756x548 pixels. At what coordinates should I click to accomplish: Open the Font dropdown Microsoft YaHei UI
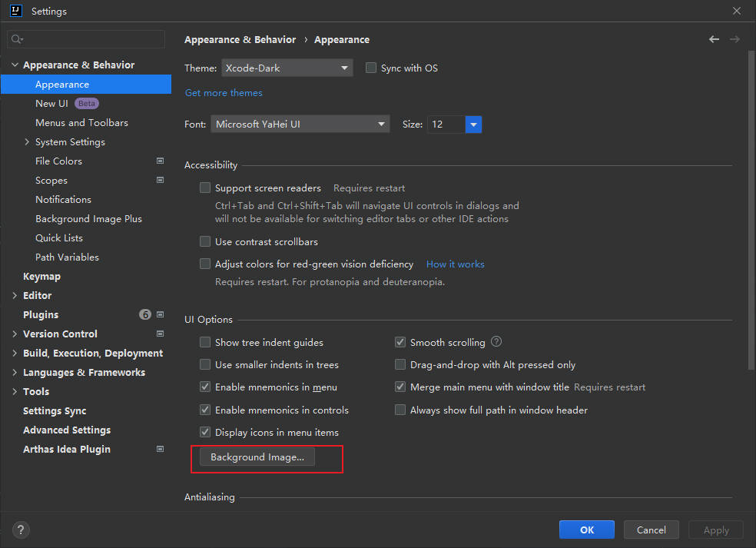[x=300, y=124]
